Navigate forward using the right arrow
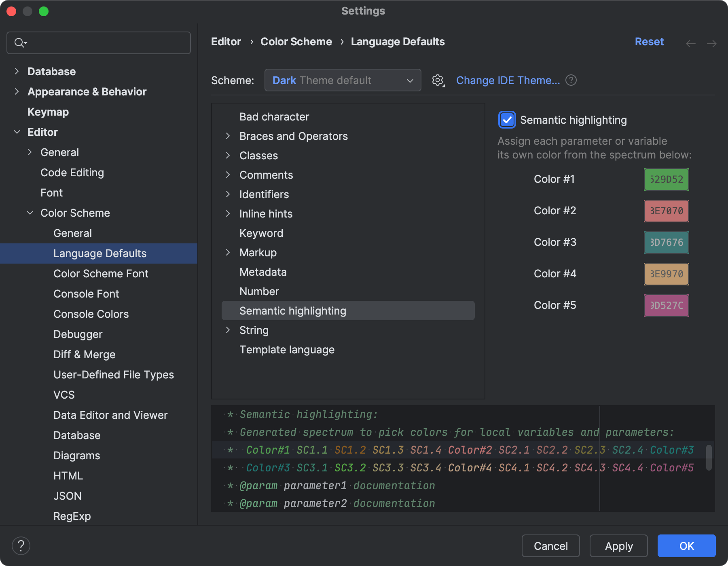Viewport: 728px width, 566px height. (712, 43)
